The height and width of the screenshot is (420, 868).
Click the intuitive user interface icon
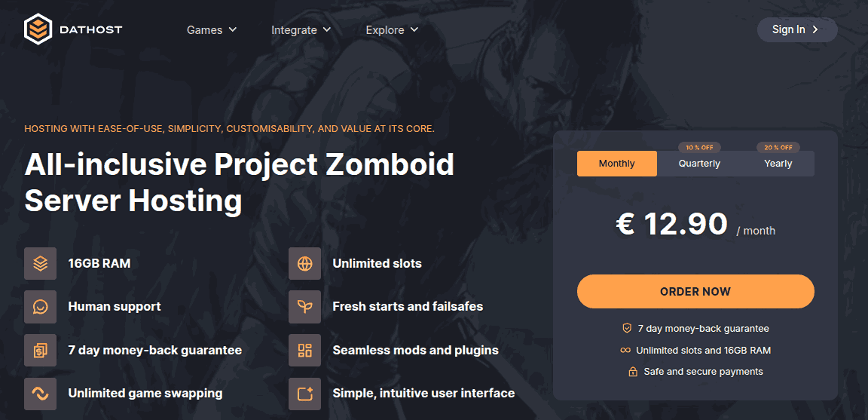point(305,394)
